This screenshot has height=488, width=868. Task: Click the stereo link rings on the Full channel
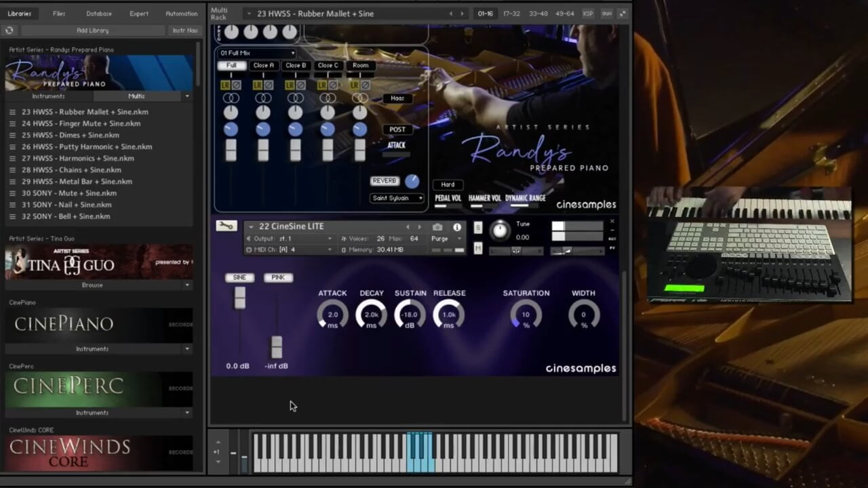click(x=231, y=98)
